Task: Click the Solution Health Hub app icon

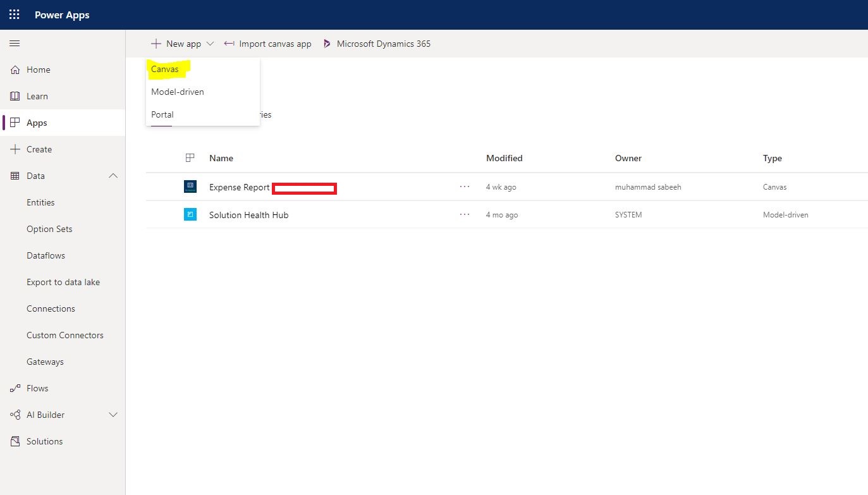Action: coord(190,214)
